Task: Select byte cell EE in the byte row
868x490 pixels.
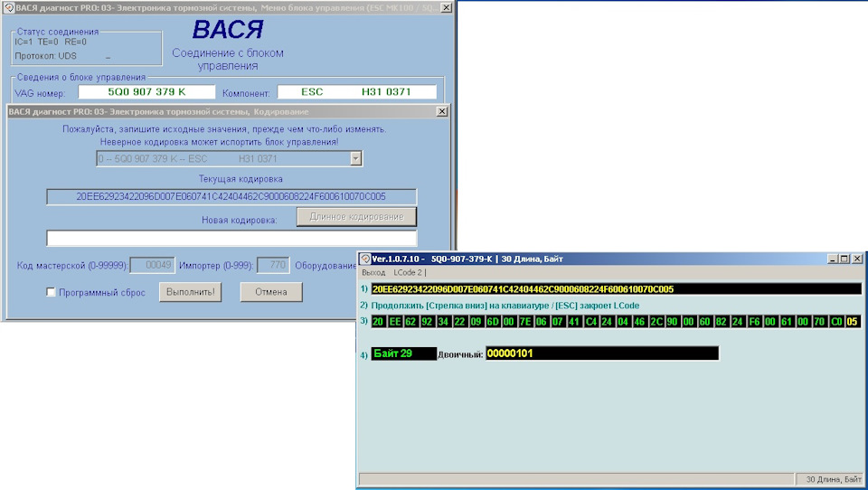Action: 395,322
